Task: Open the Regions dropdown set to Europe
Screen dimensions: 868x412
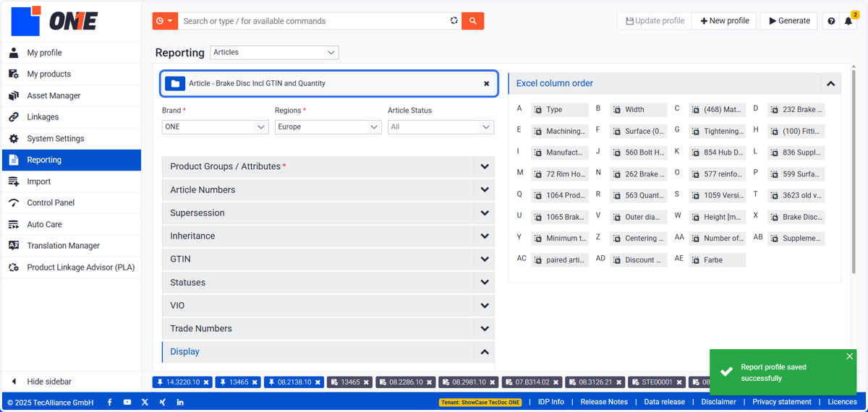Action: (x=328, y=126)
